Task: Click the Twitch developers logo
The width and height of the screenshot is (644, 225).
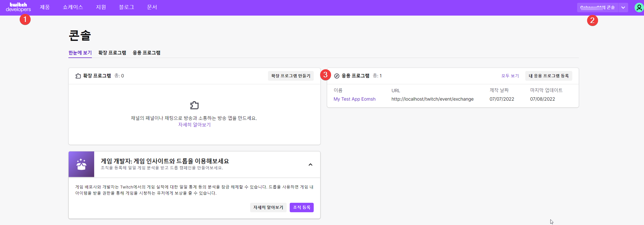Action: coord(18,7)
